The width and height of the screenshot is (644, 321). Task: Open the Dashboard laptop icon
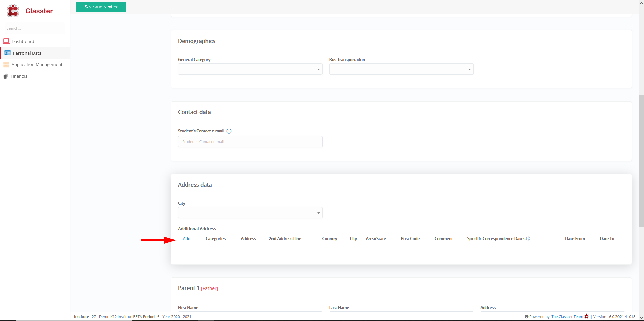point(6,41)
